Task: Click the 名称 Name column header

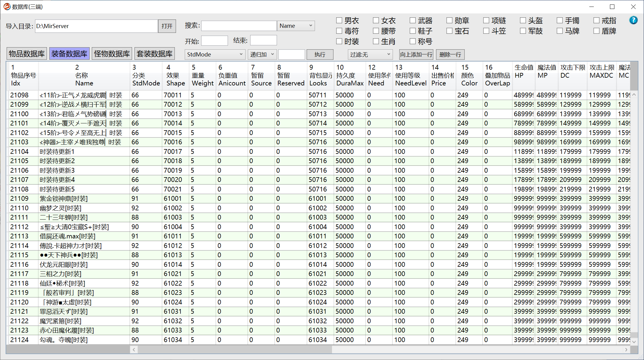Action: click(84, 75)
